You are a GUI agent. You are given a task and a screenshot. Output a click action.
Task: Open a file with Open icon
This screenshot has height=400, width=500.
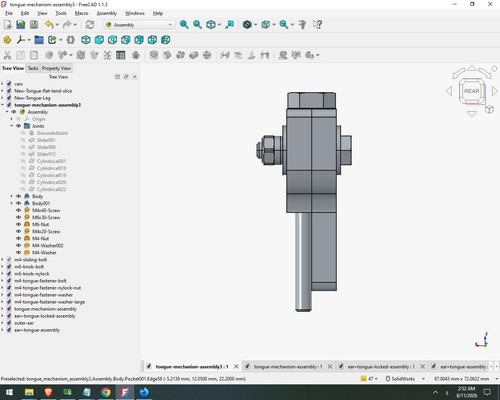click(x=21, y=25)
